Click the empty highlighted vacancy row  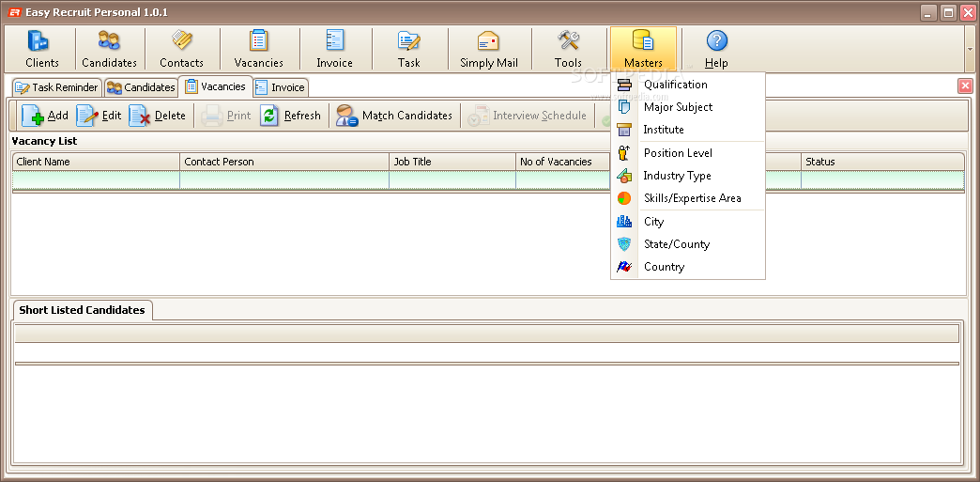coord(488,180)
